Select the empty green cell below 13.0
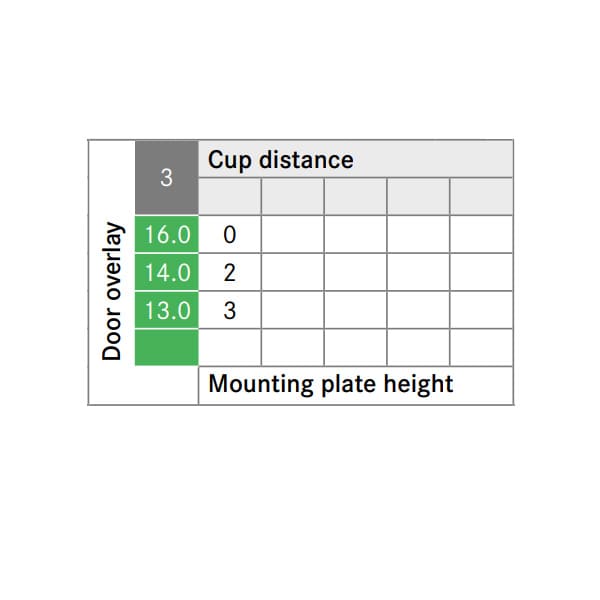 (x=166, y=347)
